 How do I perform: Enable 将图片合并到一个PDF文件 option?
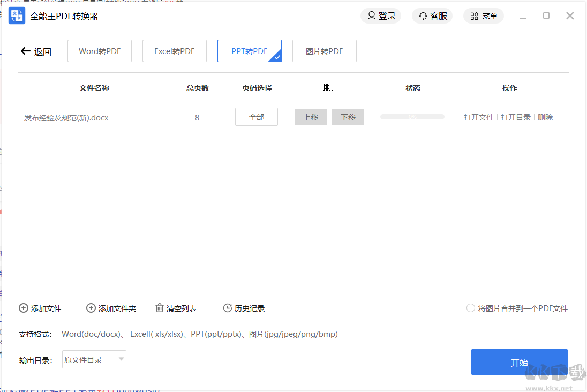click(x=471, y=308)
